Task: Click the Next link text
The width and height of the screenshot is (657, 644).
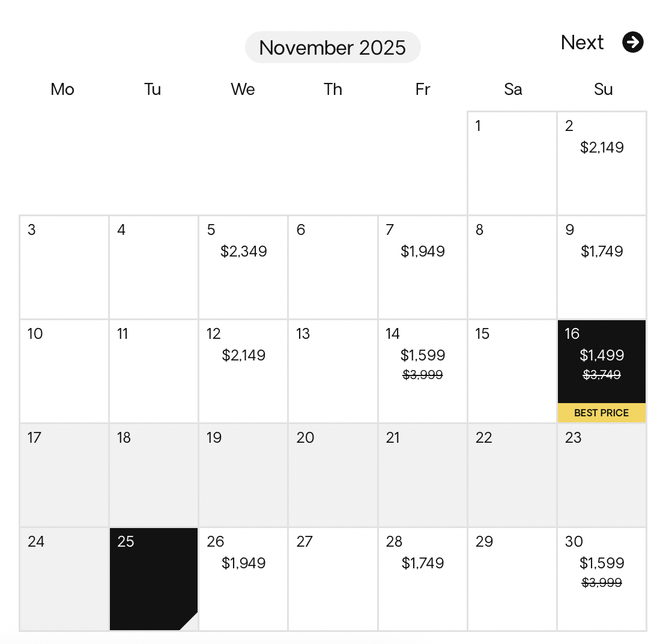Action: pos(582,42)
